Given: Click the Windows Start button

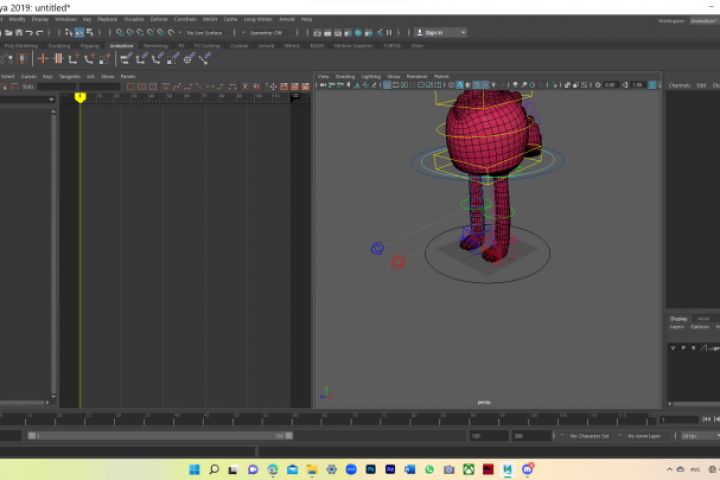Looking at the screenshot, I should (x=192, y=469).
